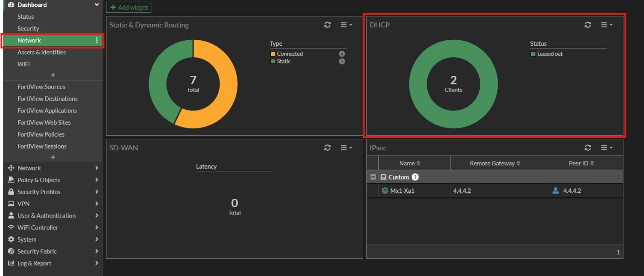Click the VPN monitor icon
644x276 pixels.
click(11, 204)
